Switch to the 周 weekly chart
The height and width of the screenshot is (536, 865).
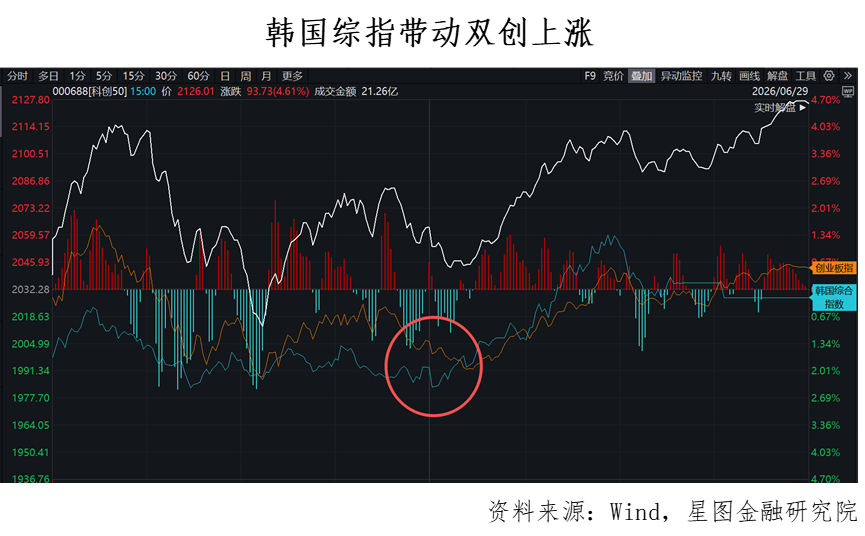click(245, 76)
